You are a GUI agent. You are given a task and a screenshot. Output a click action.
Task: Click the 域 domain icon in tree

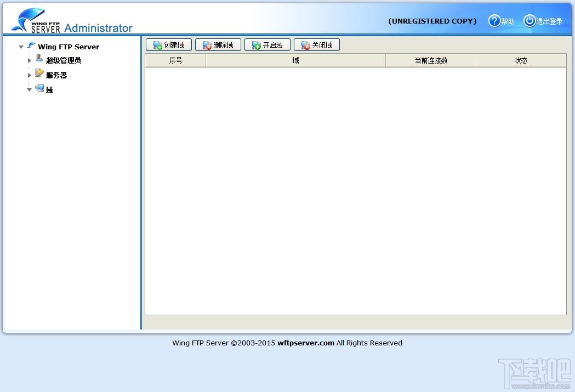point(39,88)
